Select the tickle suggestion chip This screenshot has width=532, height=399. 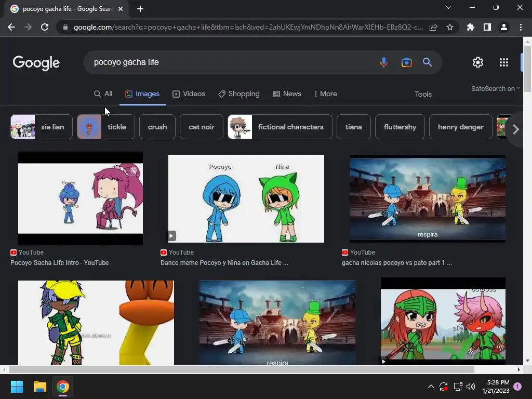106,127
